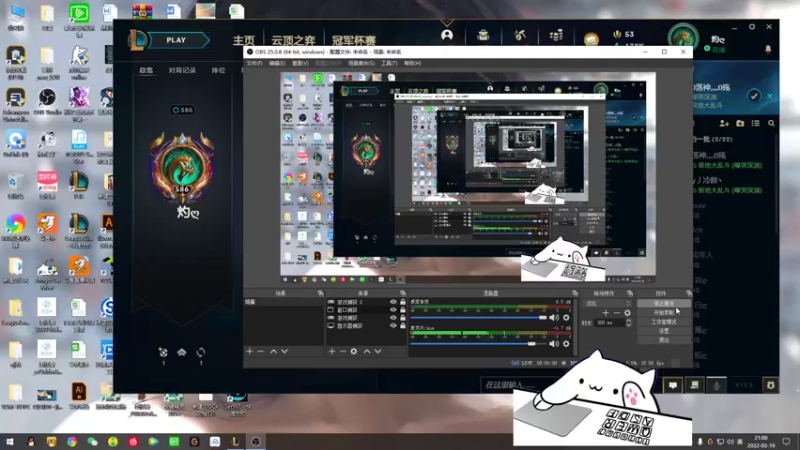Image resolution: width=800 pixels, height=450 pixels.
Task: Move source down with down arrow
Action: tap(378, 351)
